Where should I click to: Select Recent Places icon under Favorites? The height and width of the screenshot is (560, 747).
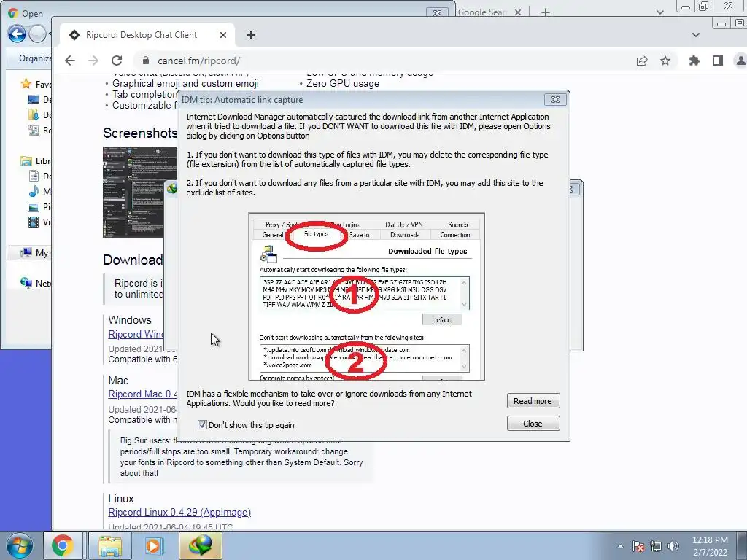pyautogui.click(x=34, y=130)
